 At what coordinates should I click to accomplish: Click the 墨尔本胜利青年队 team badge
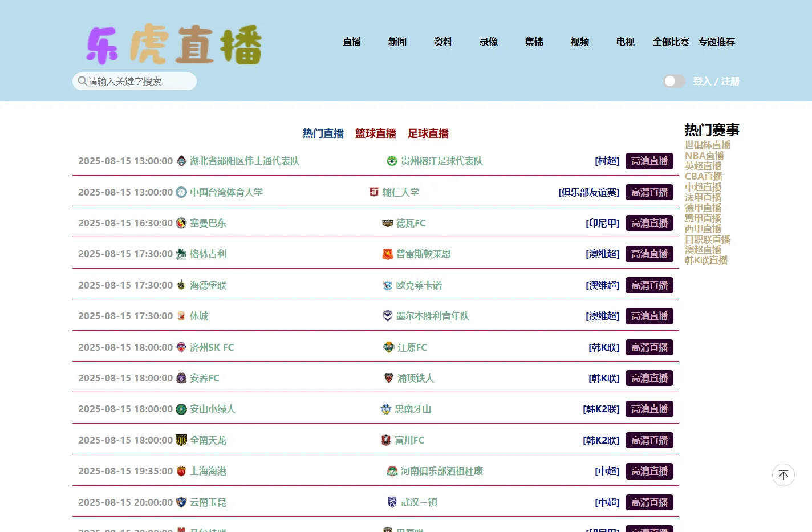(388, 316)
